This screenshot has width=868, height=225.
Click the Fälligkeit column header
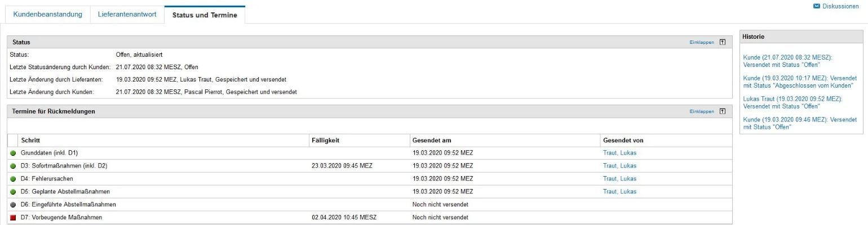click(325, 140)
